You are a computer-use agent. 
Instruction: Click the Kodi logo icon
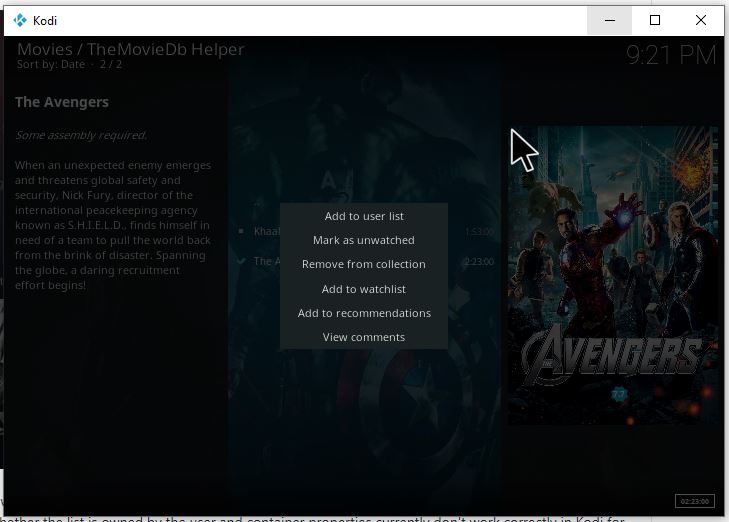point(20,20)
